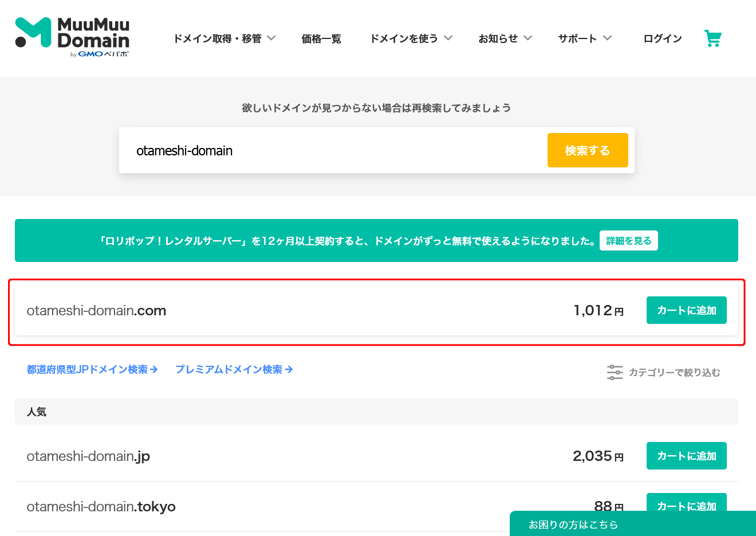Click the カテゴリーで絞り込む filter text
The image size is (756, 536).
pos(674,373)
